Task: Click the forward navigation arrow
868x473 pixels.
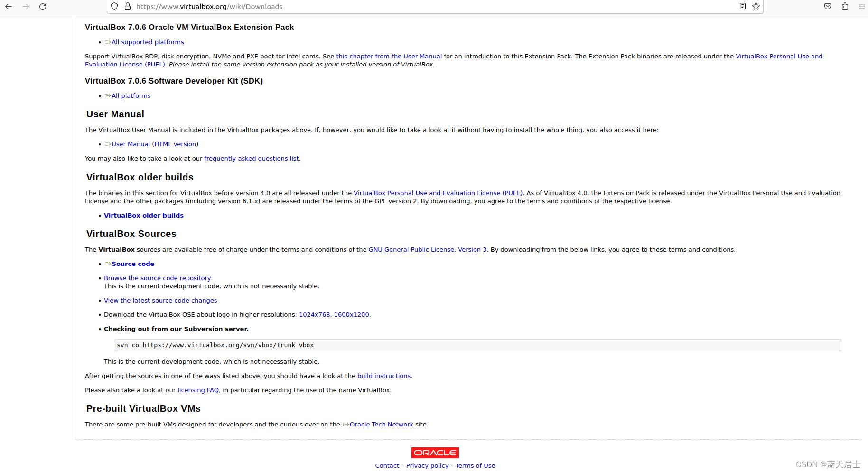Action: click(x=26, y=7)
